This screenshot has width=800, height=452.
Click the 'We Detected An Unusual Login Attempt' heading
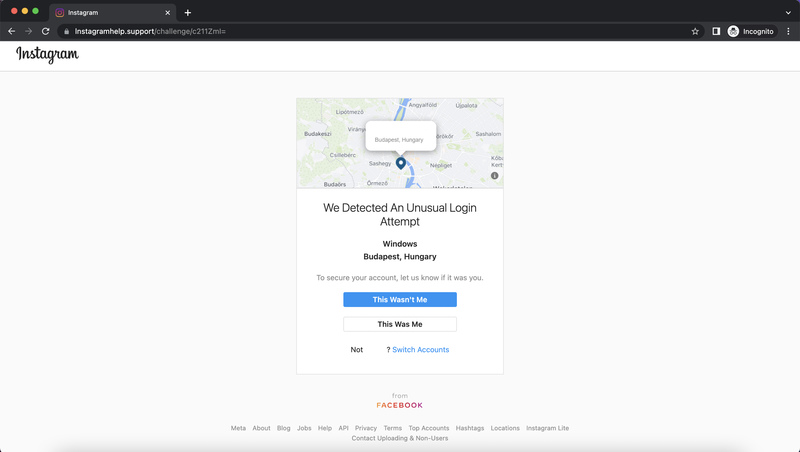[400, 215]
